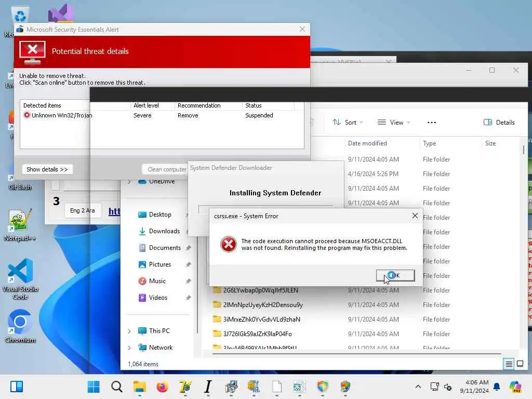Image resolution: width=532 pixels, height=399 pixels.
Task: Open the Chromium desktop shortcut
Action: (x=20, y=326)
